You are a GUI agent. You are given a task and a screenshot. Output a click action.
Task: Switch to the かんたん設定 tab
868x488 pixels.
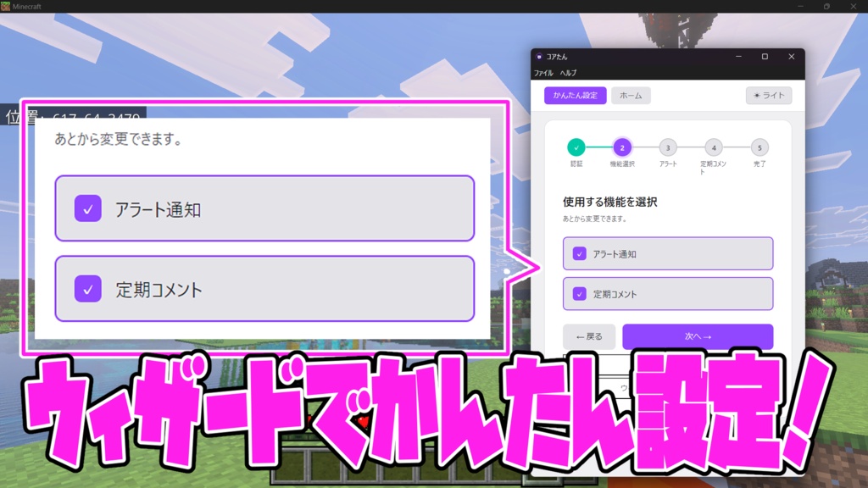(576, 96)
